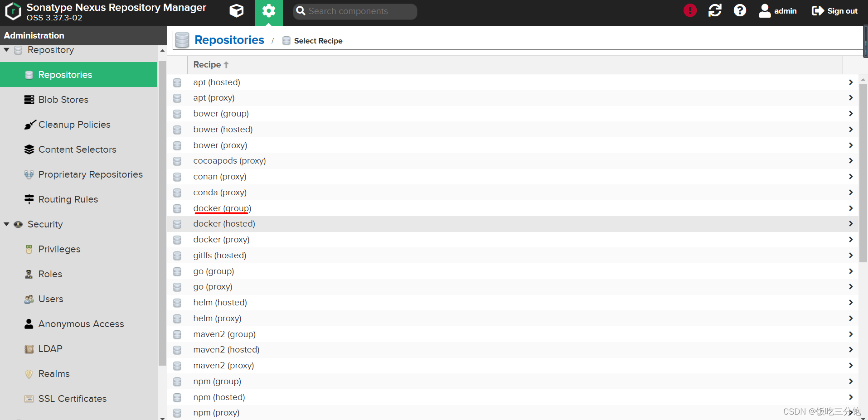Click the SSL Certificates icon
This screenshot has height=420, width=868.
pos(29,399)
